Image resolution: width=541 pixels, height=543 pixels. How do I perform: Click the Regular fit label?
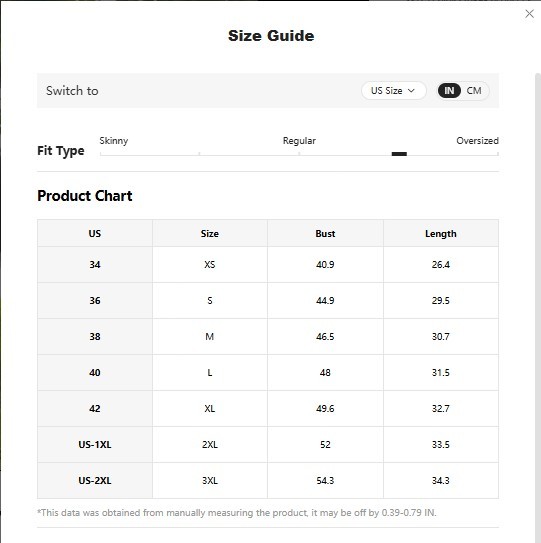click(x=299, y=141)
